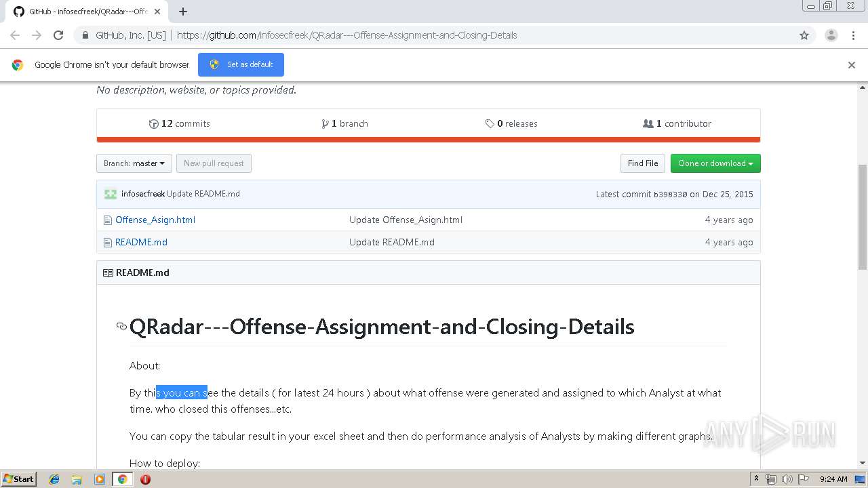Click the README.md file icon
Image resolution: width=868 pixels, height=488 pixels.
click(107, 242)
